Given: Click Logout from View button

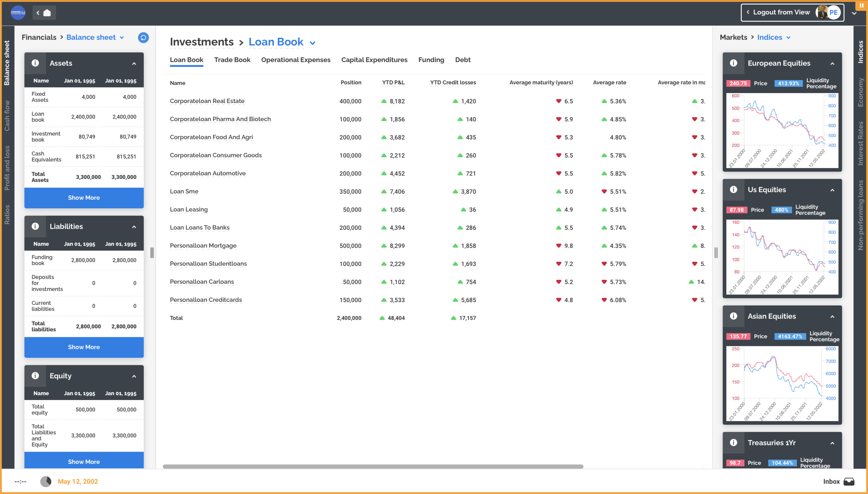Looking at the screenshot, I should [781, 12].
